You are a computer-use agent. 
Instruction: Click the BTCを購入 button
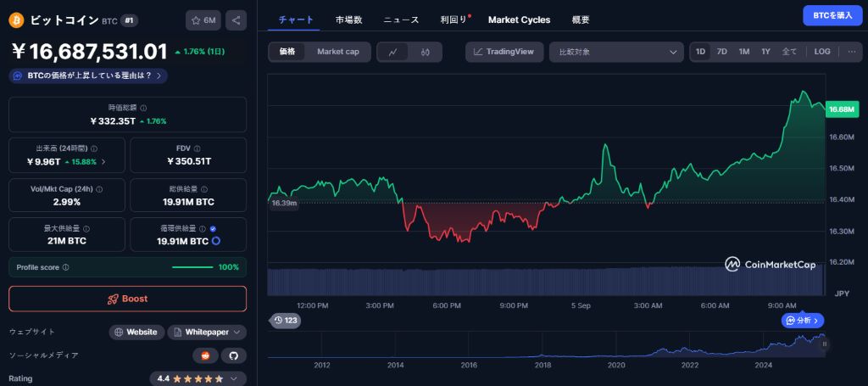click(832, 15)
